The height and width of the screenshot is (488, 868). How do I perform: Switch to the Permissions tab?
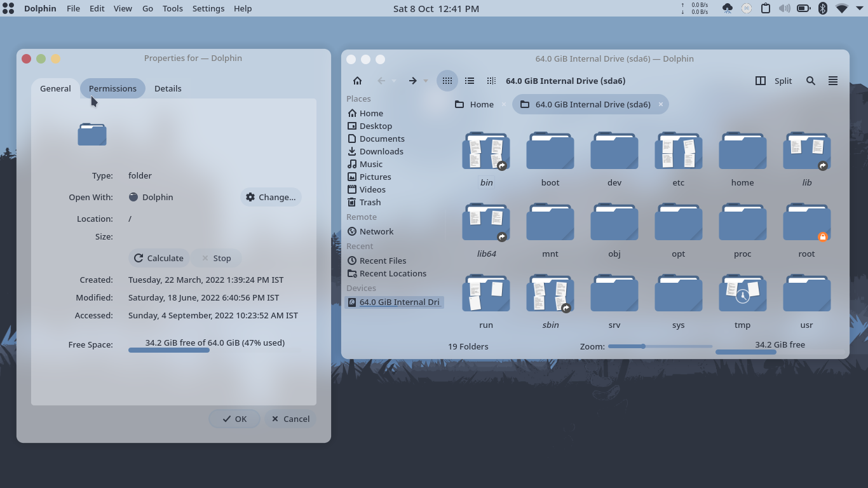(x=112, y=88)
